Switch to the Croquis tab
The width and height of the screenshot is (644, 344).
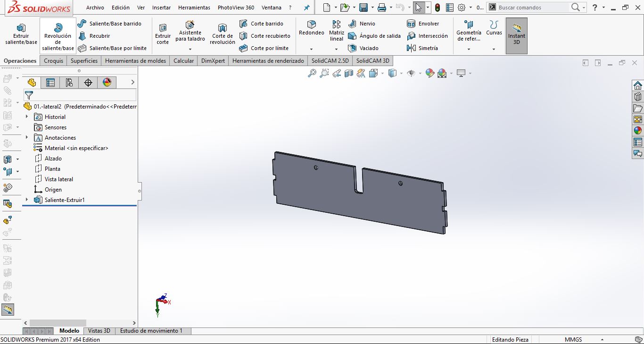[x=54, y=61]
